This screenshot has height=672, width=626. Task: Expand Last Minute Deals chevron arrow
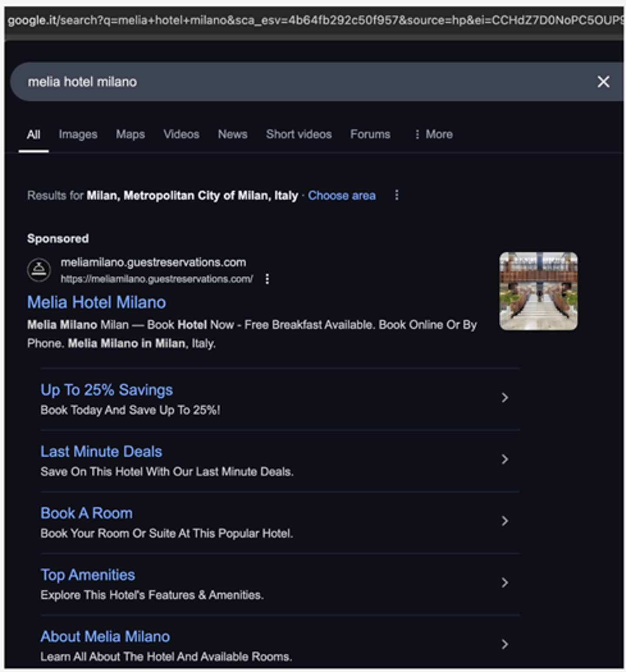[505, 459]
